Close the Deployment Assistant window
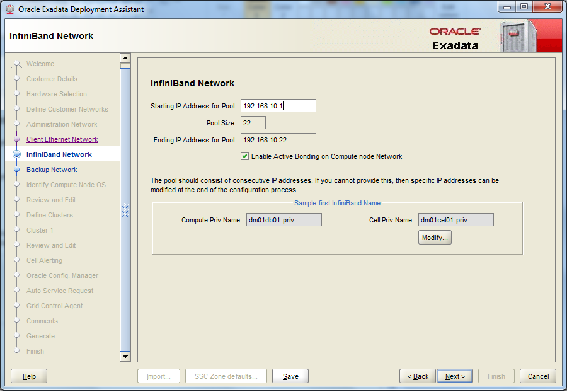The image size is (567, 392). click(547, 7)
